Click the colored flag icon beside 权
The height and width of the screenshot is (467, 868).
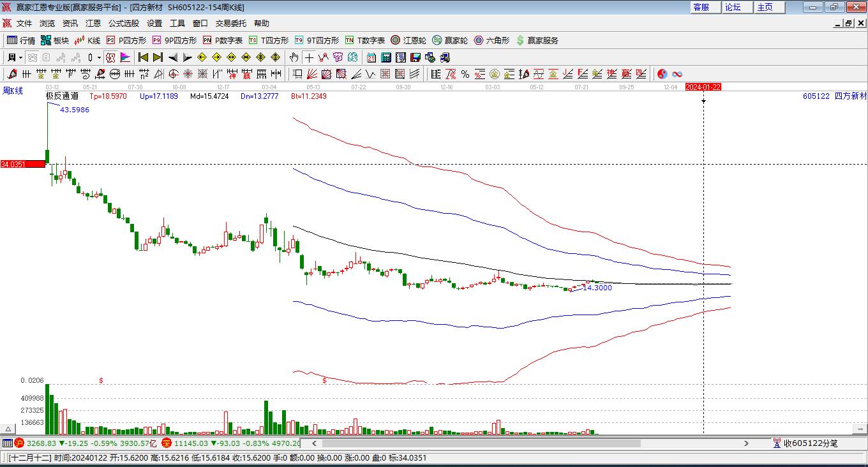[125, 57]
